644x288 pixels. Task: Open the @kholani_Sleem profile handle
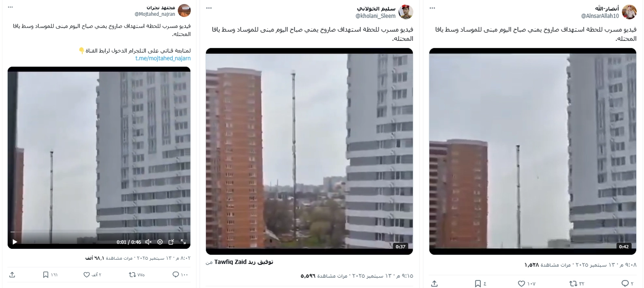375,16
